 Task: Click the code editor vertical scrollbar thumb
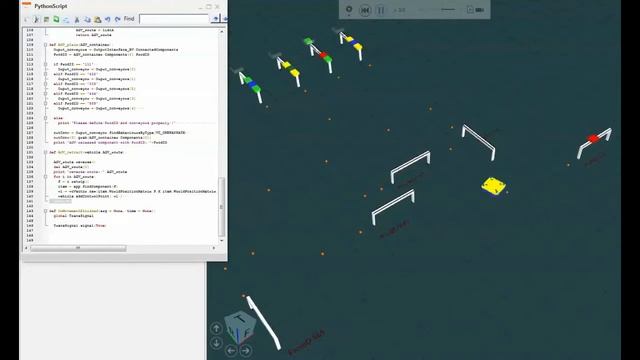[222, 207]
